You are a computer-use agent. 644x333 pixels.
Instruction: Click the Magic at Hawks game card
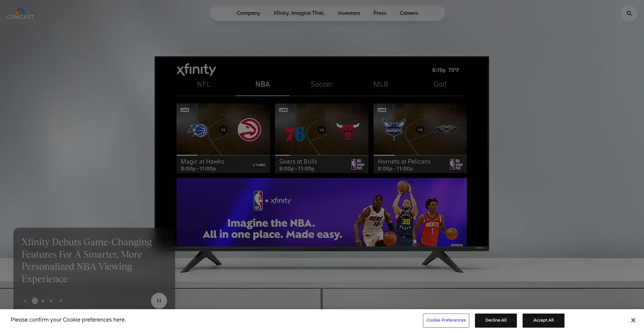(223, 138)
